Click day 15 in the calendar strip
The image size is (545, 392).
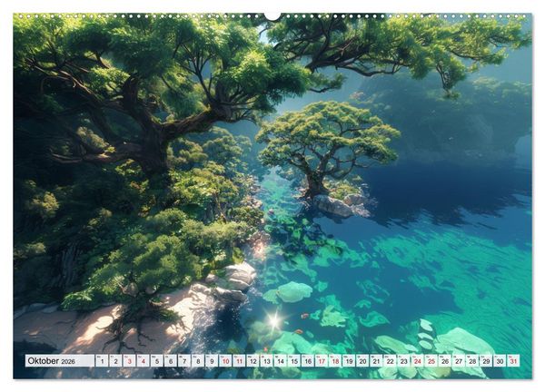click(294, 361)
